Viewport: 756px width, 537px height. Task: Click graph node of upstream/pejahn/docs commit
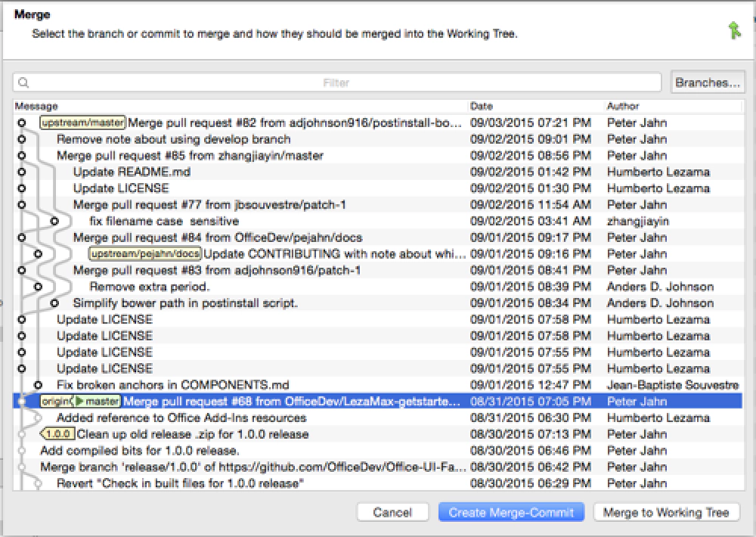[38, 254]
